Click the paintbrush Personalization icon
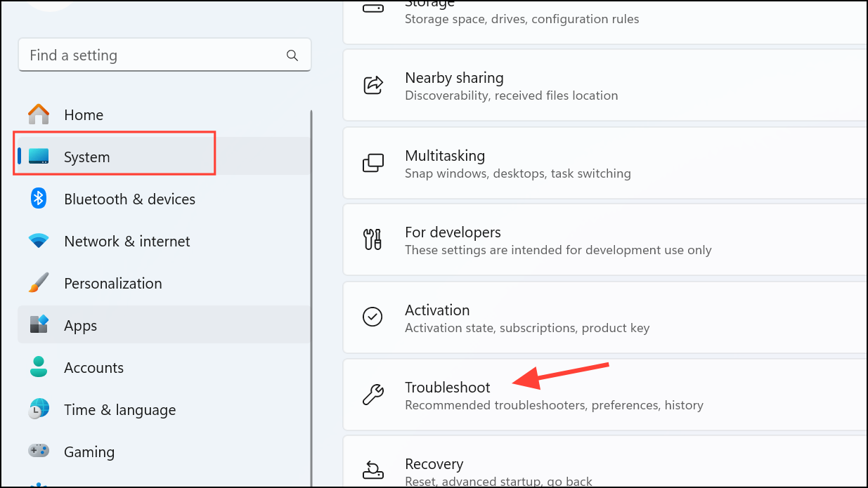The width and height of the screenshot is (868, 488). (x=38, y=283)
